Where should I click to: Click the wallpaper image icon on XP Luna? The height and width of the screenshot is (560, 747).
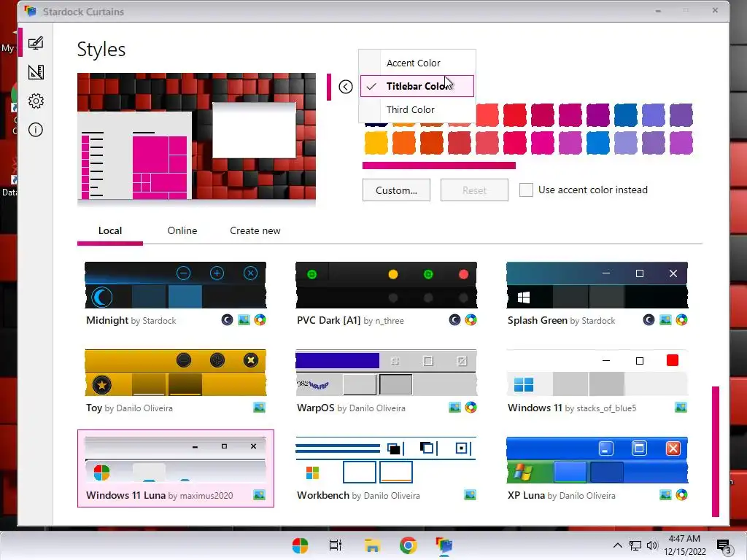coord(665,495)
